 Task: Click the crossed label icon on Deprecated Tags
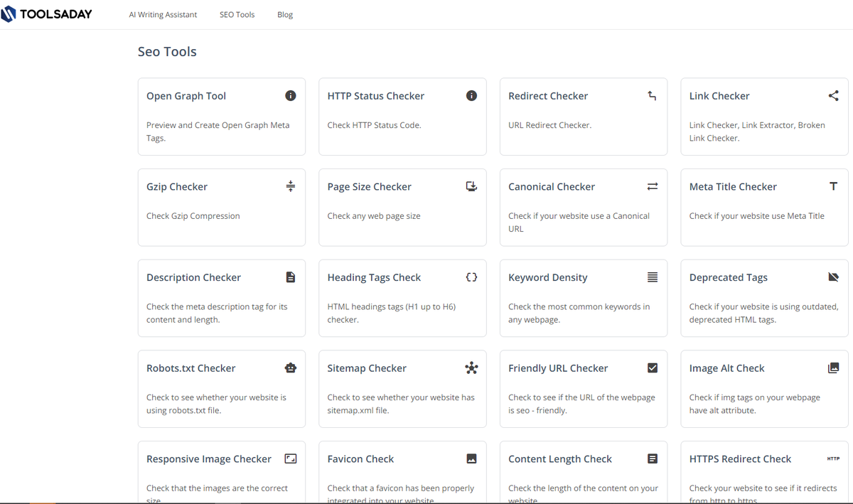[x=834, y=277]
